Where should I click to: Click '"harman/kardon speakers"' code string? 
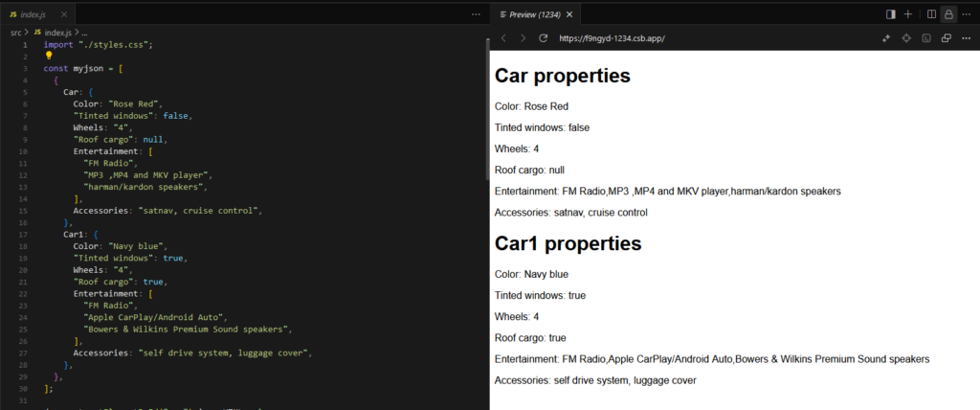(x=145, y=187)
